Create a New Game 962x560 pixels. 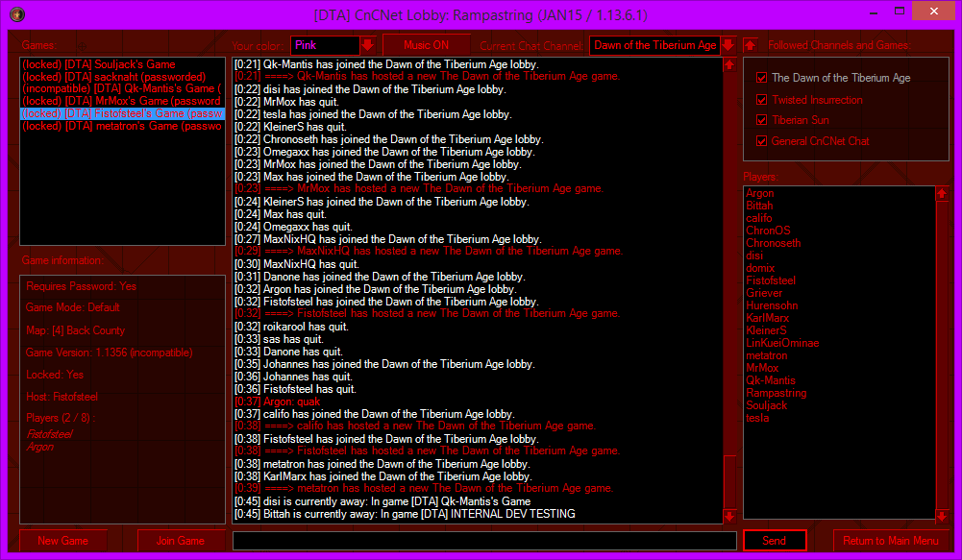[x=63, y=541]
